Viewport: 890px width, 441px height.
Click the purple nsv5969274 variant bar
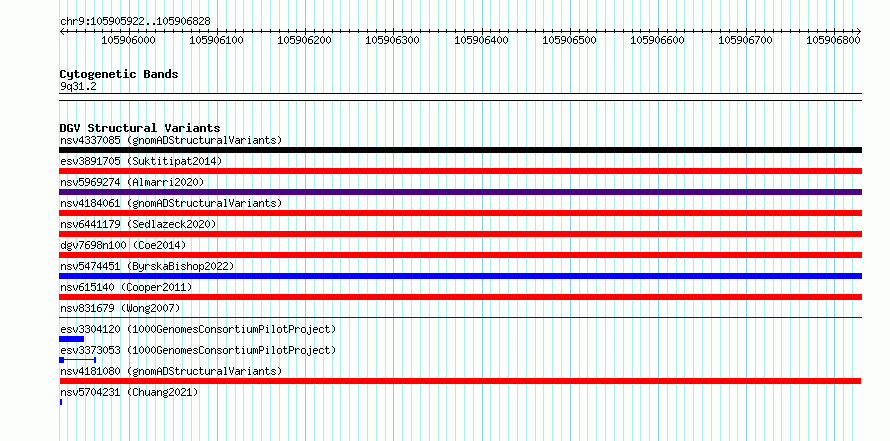pyautogui.click(x=460, y=192)
